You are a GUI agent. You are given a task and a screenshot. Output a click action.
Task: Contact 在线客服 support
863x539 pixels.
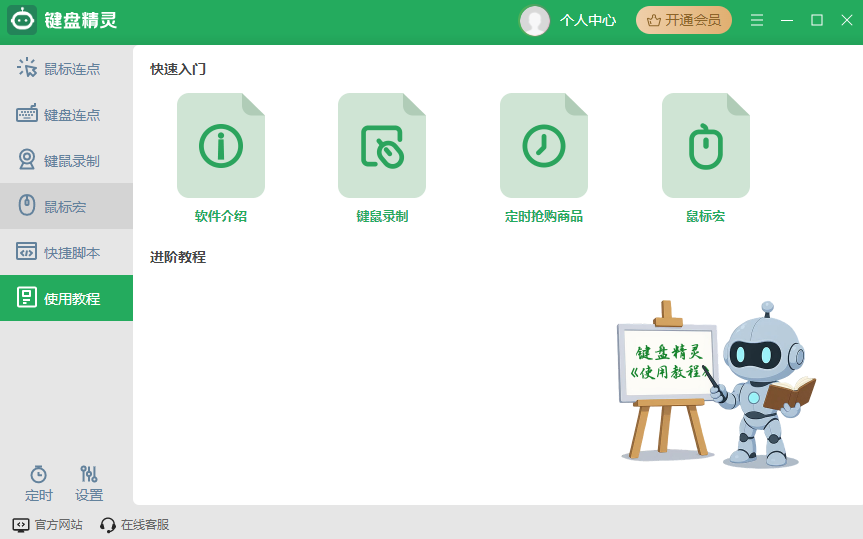point(134,525)
